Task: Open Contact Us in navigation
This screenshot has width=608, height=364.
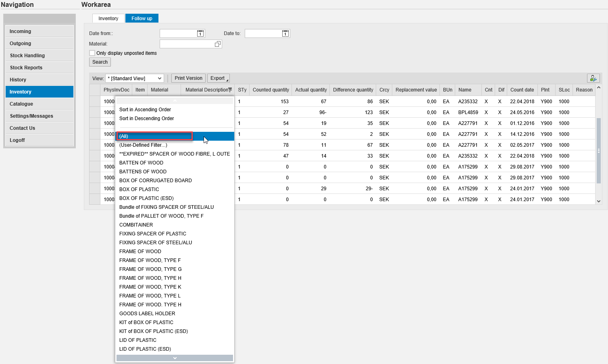Action: point(40,128)
